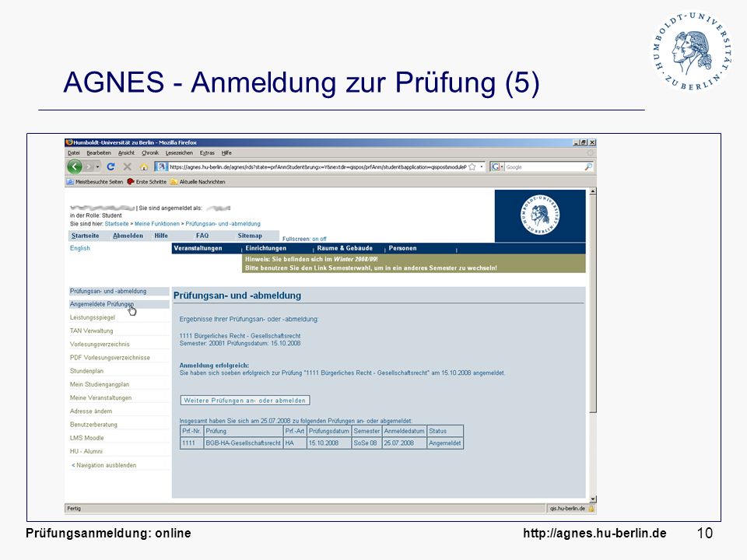Open the Ansicht menu

click(x=126, y=153)
